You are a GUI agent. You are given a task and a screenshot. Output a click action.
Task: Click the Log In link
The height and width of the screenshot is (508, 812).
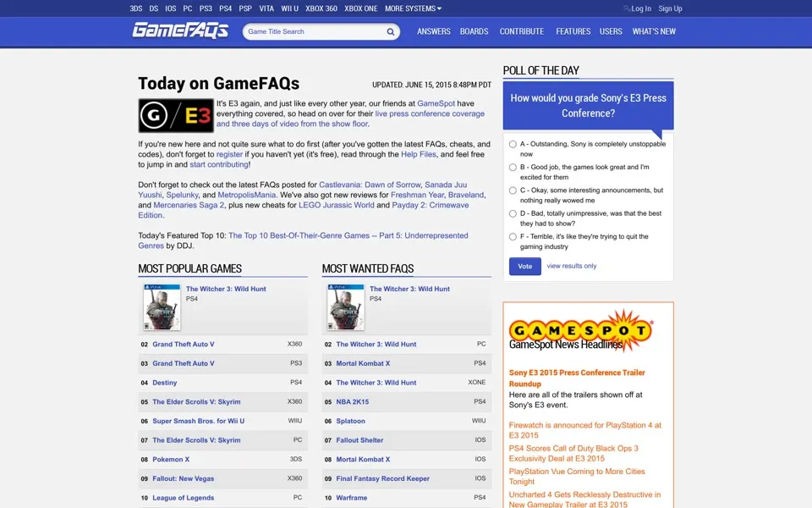641,8
